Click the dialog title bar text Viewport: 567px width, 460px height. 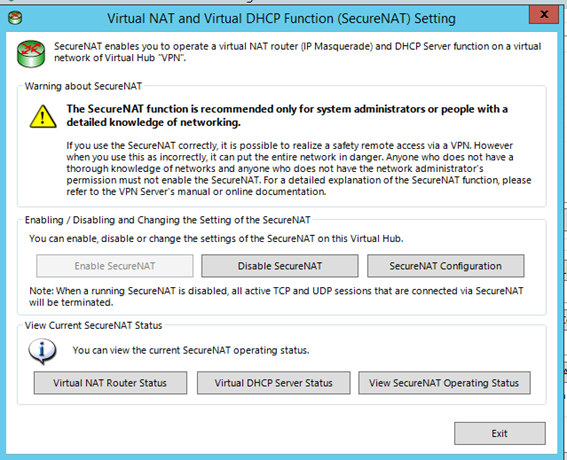pos(281,18)
